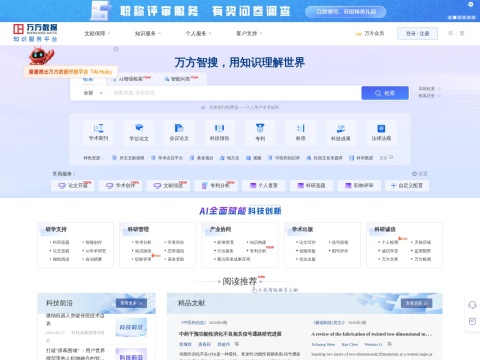Open the 基金项目 featured resource
The width and height of the screenshot is (480, 360).
click(x=201, y=158)
